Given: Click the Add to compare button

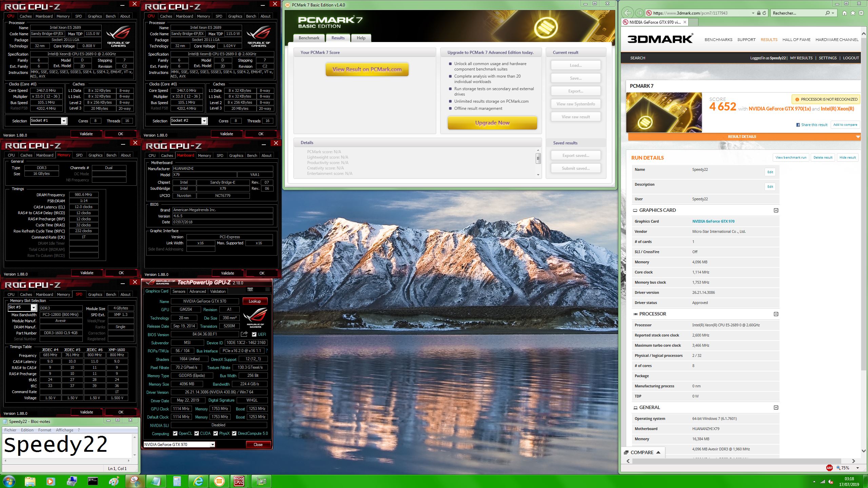Looking at the screenshot, I should (x=845, y=124).
